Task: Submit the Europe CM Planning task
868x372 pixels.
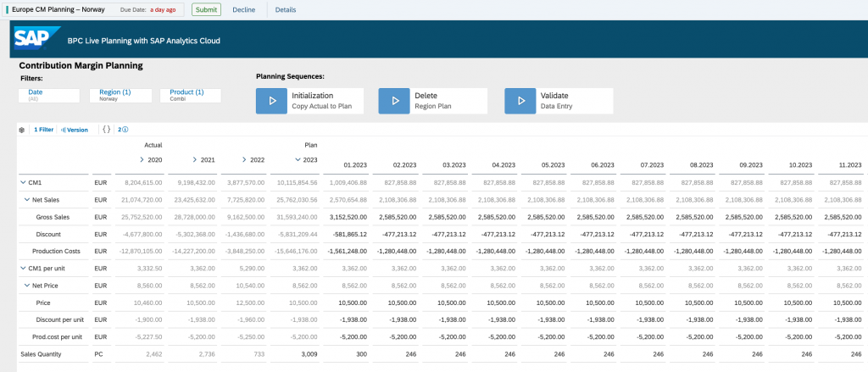Action: (207, 9)
